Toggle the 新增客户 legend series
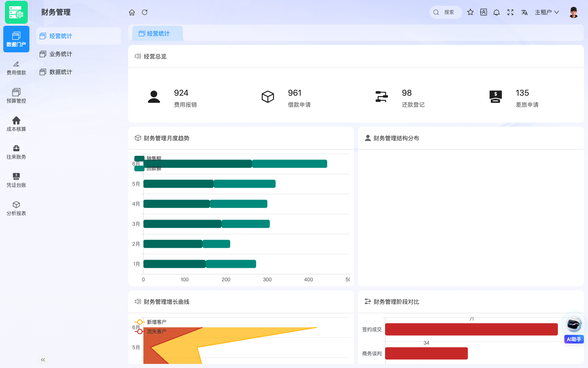This screenshot has height=368, width=588. point(150,322)
